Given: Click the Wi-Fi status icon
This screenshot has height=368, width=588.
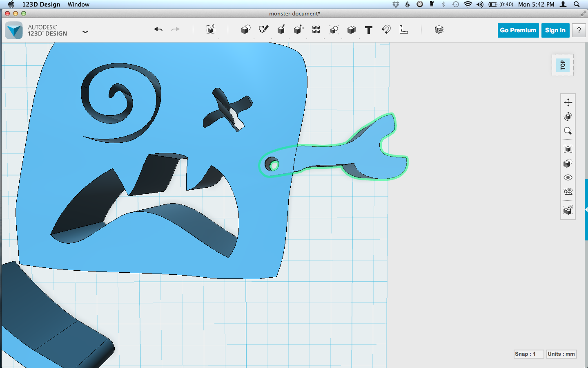Looking at the screenshot, I should click(x=468, y=4).
